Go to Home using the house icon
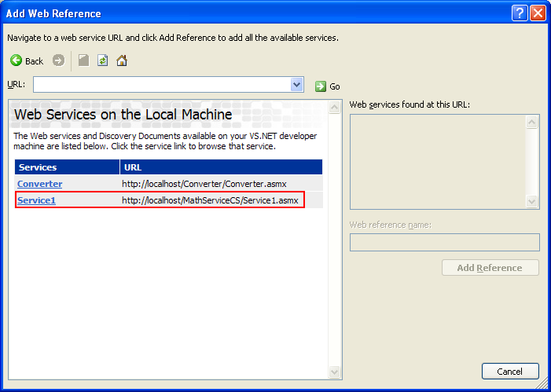 pyautogui.click(x=122, y=60)
